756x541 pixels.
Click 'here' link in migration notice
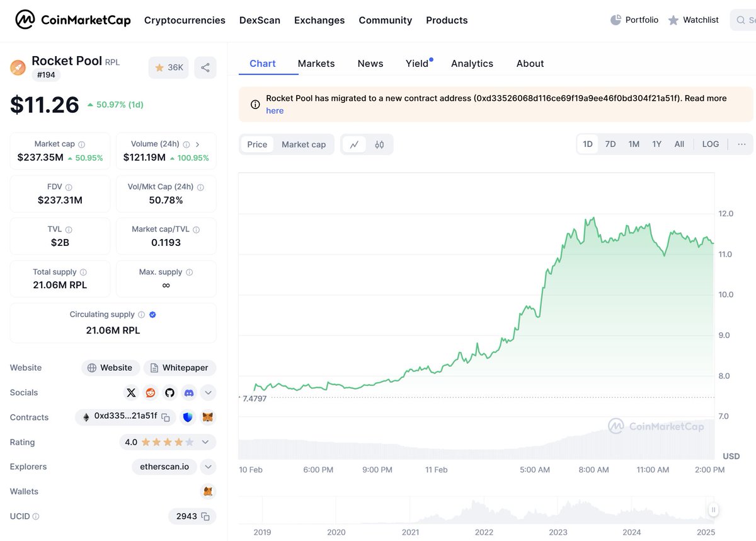[x=275, y=110]
